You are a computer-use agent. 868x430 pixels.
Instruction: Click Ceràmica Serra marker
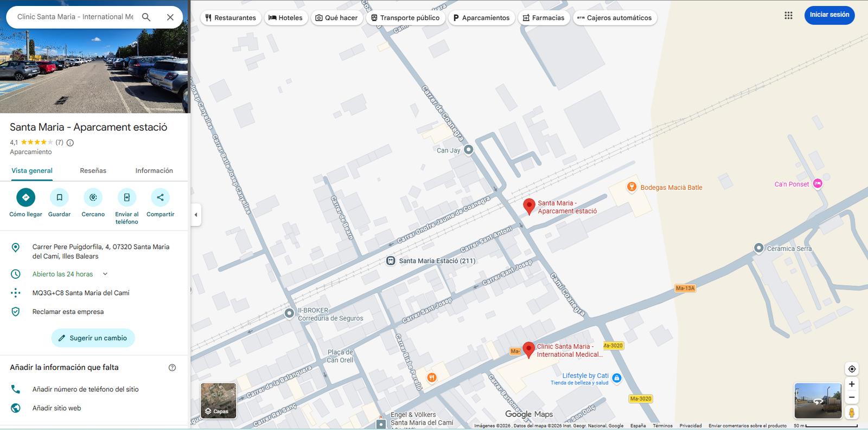click(x=758, y=248)
